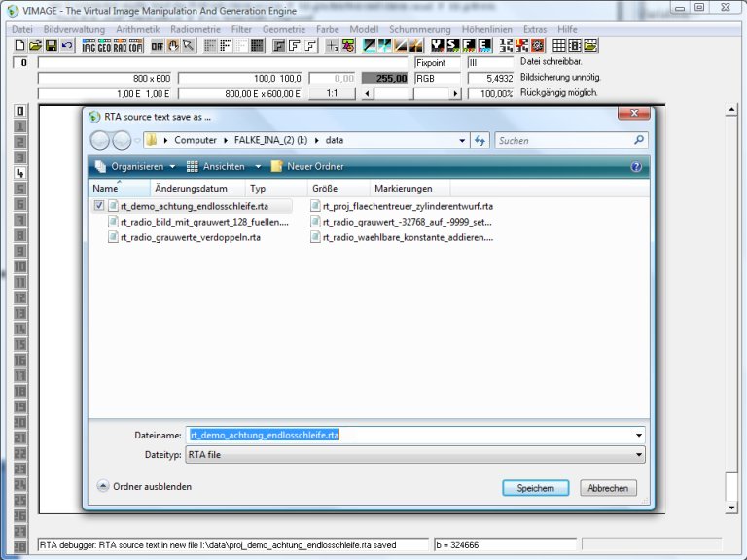Toggle checkbox for rt_demo_achtung_endlosschleife.rta
Screen dimensions: 747x560
[x=99, y=206]
